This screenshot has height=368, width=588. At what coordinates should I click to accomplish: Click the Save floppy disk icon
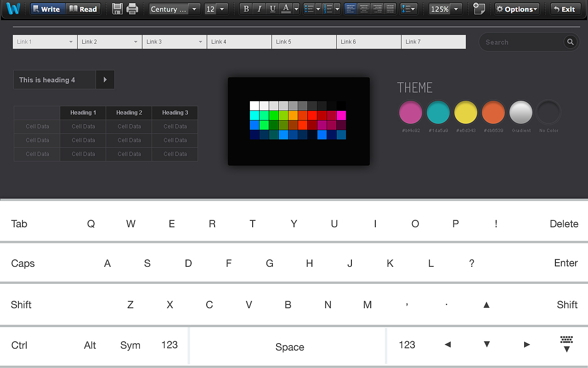(x=117, y=9)
